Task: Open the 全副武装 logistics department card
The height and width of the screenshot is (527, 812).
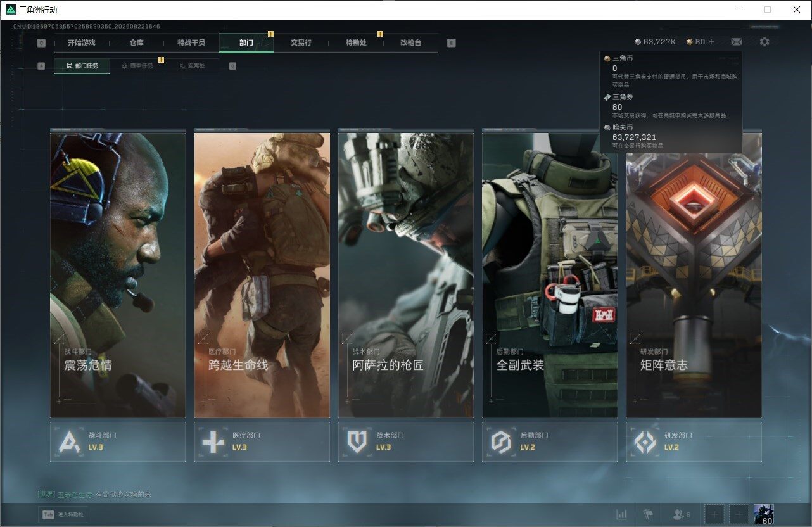Action: [550, 274]
